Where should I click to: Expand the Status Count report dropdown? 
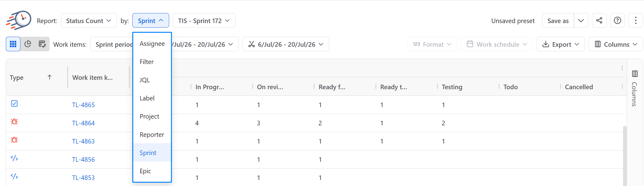[89, 21]
